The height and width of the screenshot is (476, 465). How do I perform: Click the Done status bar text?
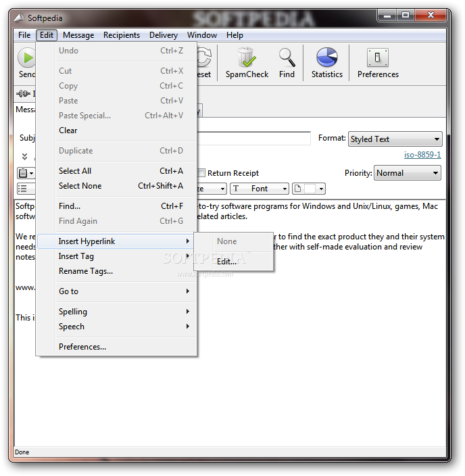point(22,452)
